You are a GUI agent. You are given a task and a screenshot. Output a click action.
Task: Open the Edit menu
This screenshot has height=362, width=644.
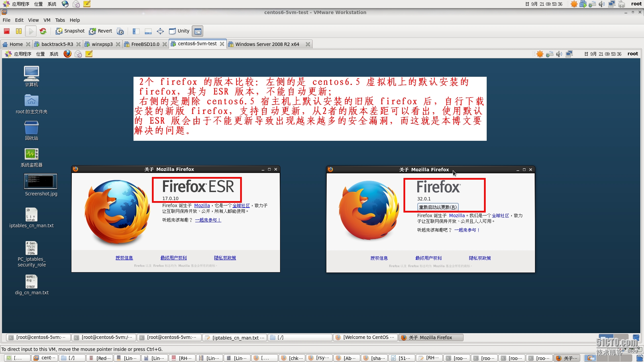[19, 20]
